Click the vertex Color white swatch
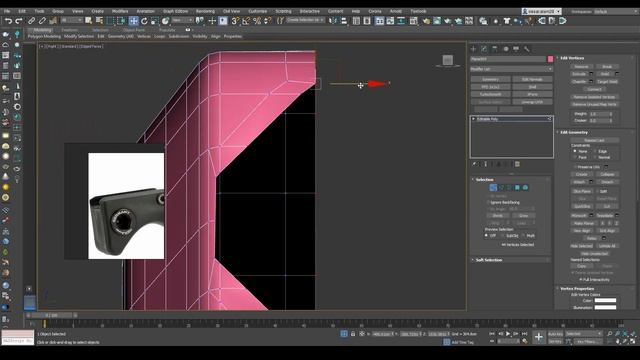 [605, 301]
